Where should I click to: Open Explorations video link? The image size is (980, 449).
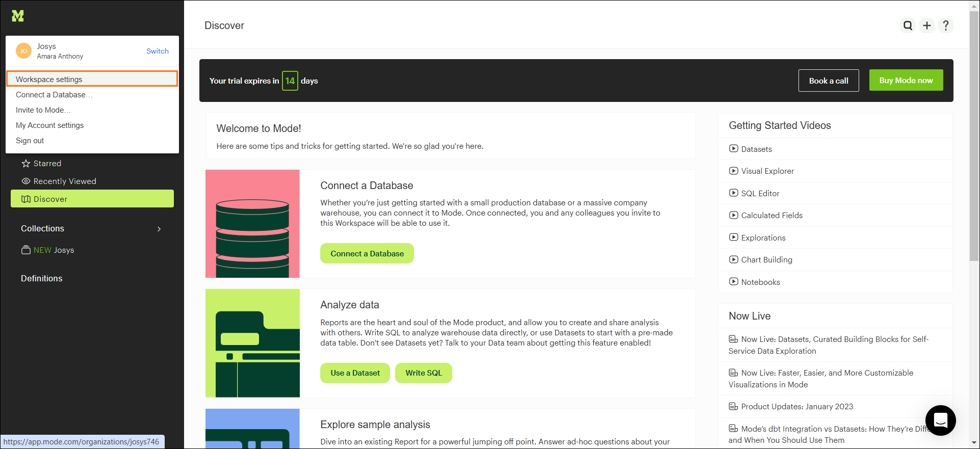pyautogui.click(x=763, y=238)
